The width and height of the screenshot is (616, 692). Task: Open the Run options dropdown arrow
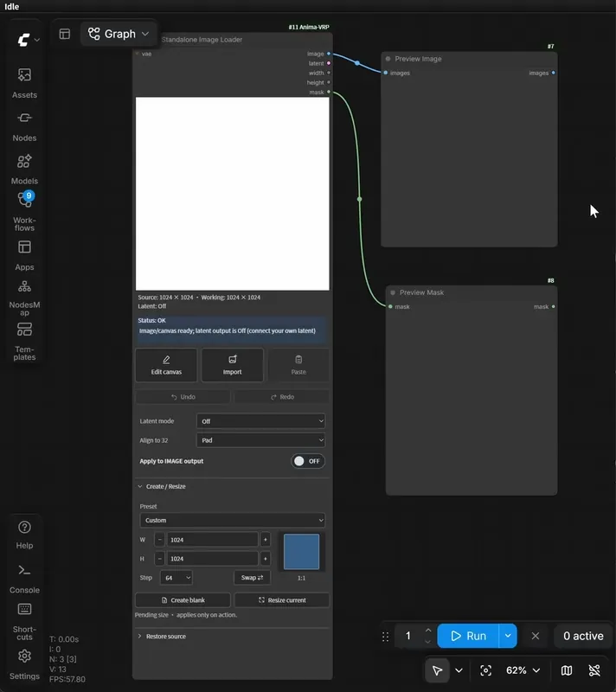click(508, 636)
